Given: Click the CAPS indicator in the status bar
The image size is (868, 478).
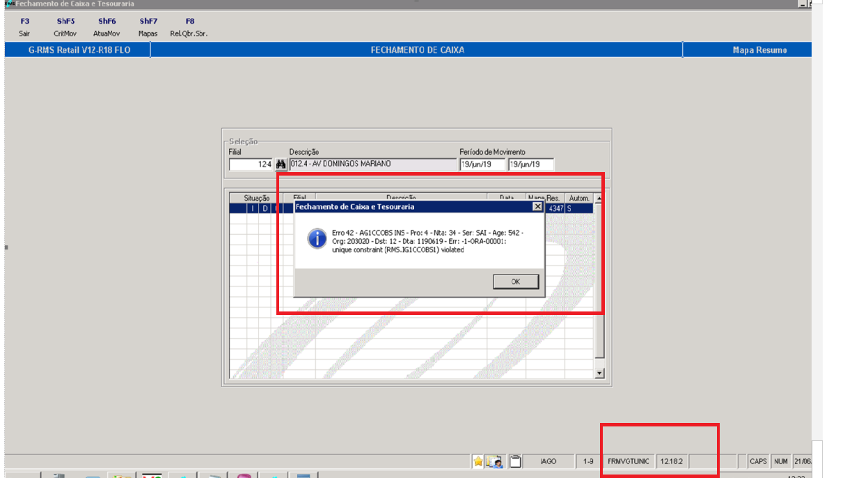Looking at the screenshot, I should 758,461.
